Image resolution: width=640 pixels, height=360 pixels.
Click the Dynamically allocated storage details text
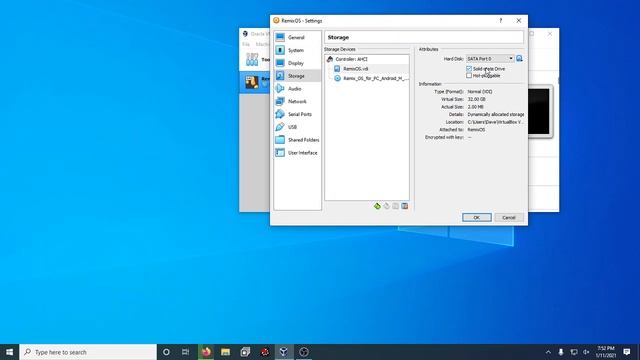[x=496, y=114]
